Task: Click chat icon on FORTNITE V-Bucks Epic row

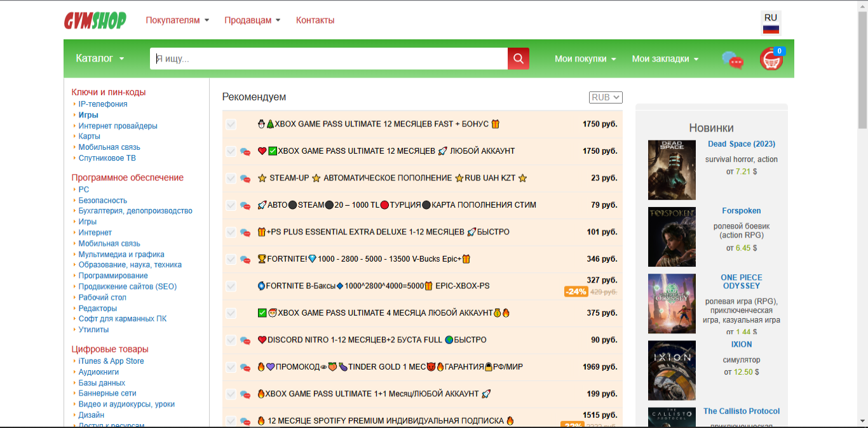Action: tap(245, 260)
